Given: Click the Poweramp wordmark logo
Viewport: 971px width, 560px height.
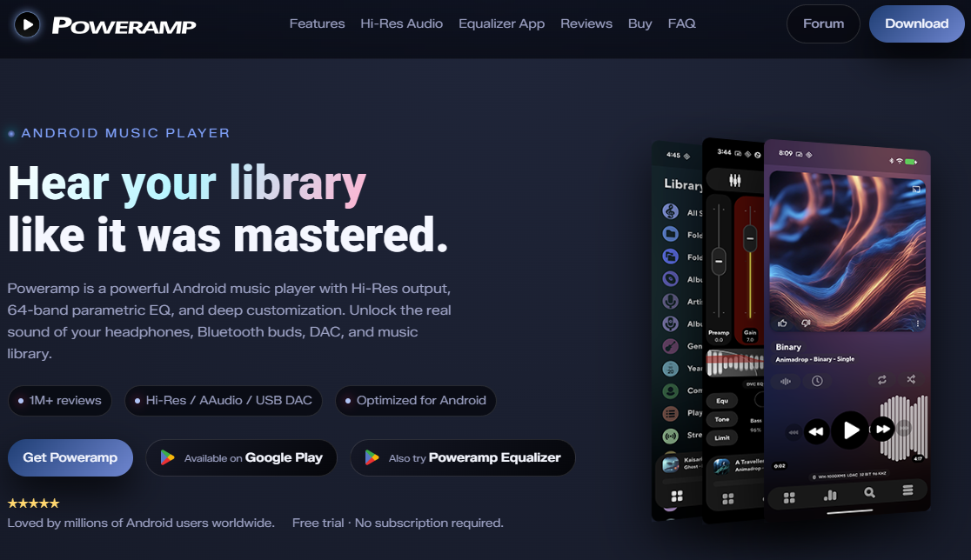Looking at the screenshot, I should [124, 25].
